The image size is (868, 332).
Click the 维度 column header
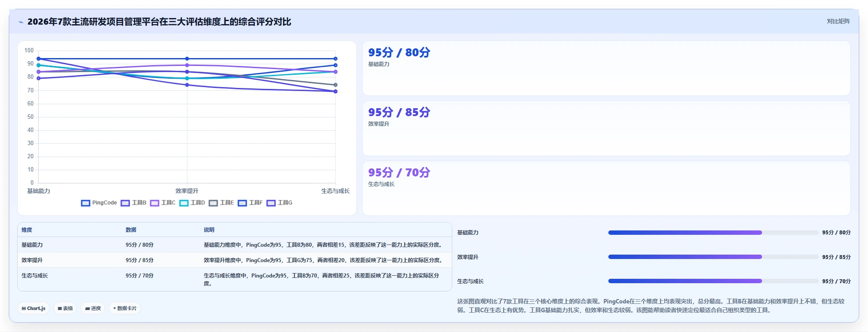pyautogui.click(x=27, y=230)
